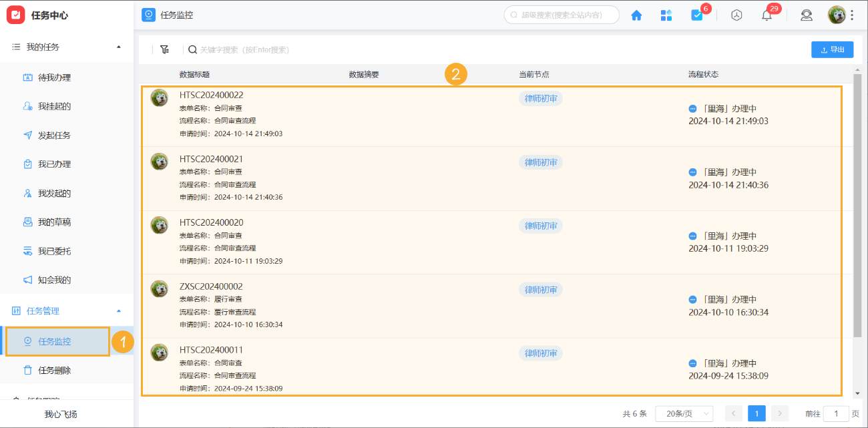Open the 待我办理 pending tasks section
This screenshot has width=868, height=428.
tap(64, 77)
